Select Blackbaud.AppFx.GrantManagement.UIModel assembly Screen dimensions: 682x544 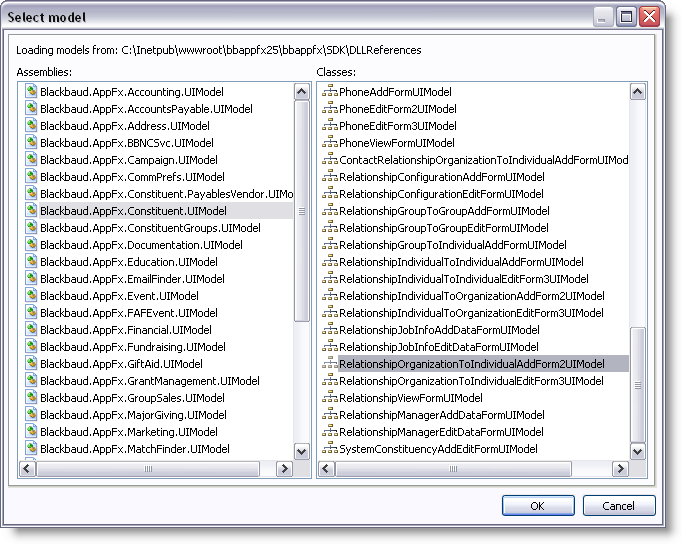pyautogui.click(x=150, y=380)
